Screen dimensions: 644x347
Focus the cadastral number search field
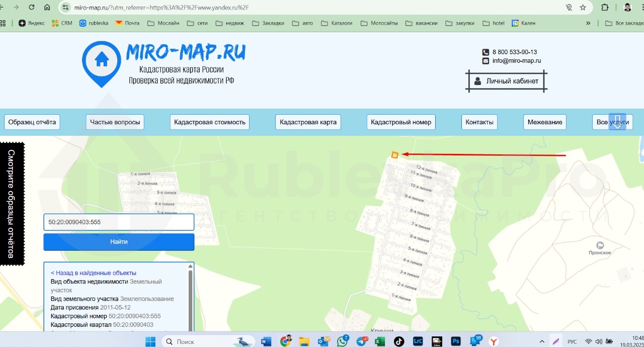(x=119, y=222)
